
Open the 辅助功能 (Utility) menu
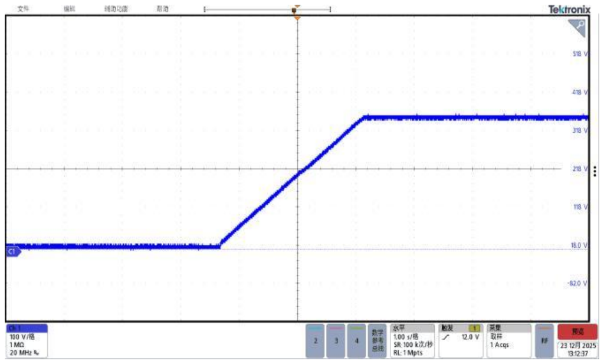point(116,8)
